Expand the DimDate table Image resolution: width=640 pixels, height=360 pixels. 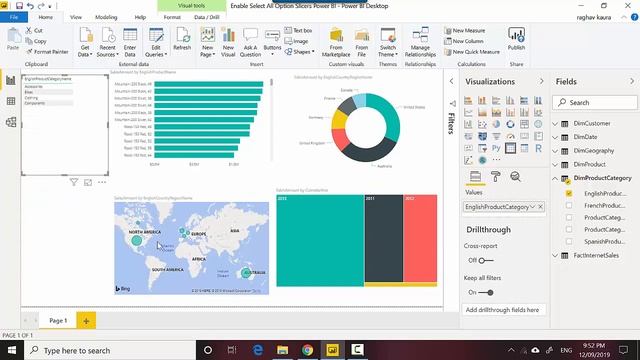coord(555,137)
